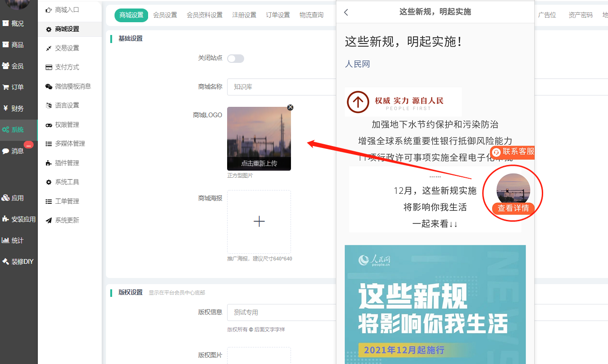The image size is (608, 364).
Task: Click the round avatar above 查看详情
Action: click(513, 189)
